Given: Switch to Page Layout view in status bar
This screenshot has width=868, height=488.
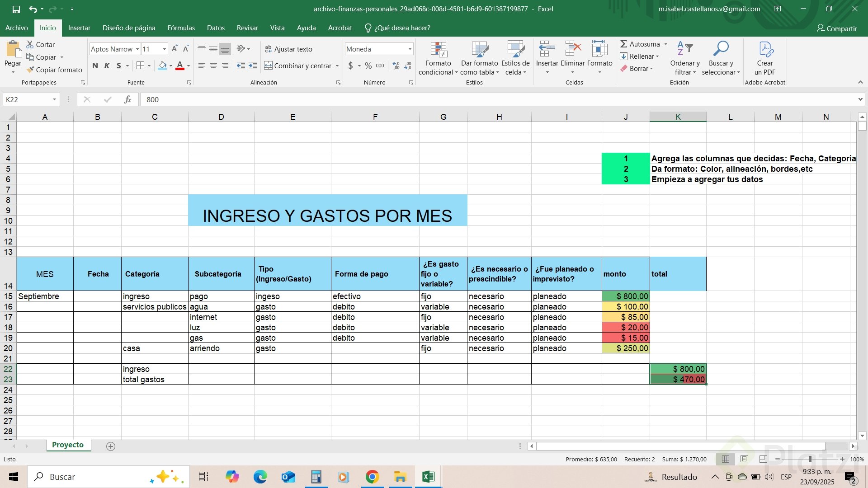Looking at the screenshot, I should click(744, 459).
